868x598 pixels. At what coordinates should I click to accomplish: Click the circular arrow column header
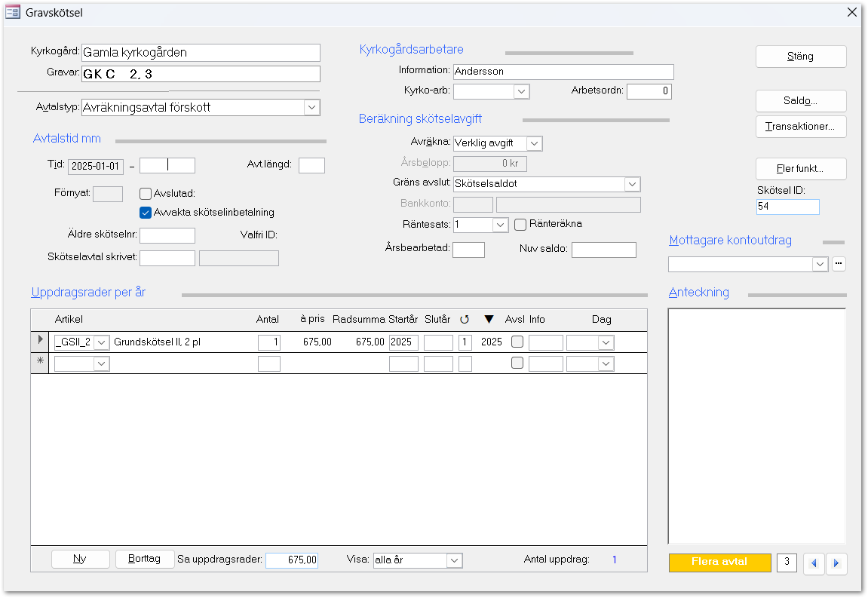[x=465, y=320]
